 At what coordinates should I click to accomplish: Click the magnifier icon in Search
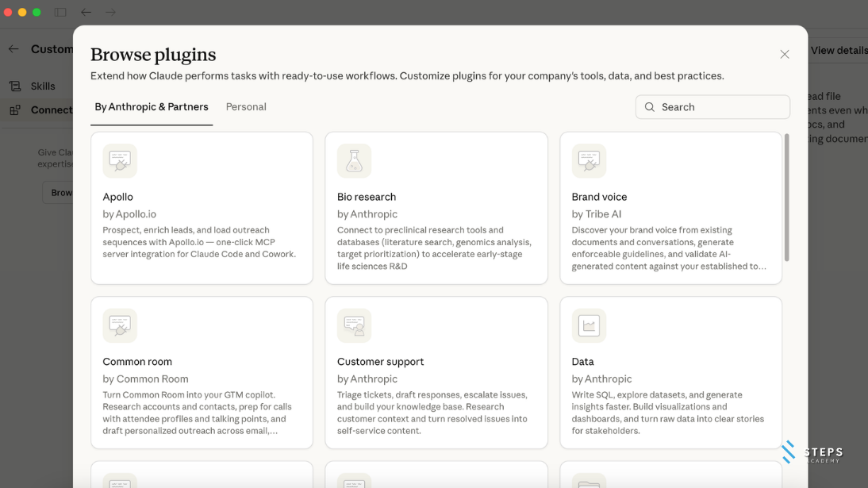(650, 107)
